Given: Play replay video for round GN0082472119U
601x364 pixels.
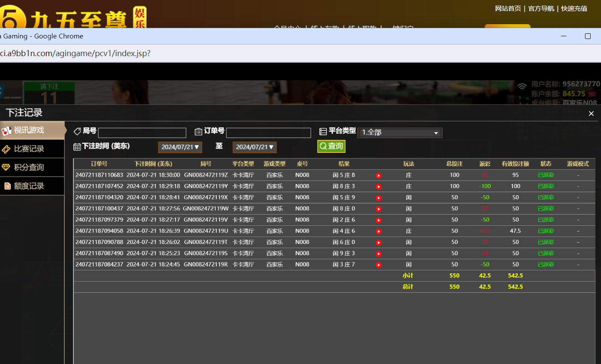Looking at the screenshot, I should 378,231.
